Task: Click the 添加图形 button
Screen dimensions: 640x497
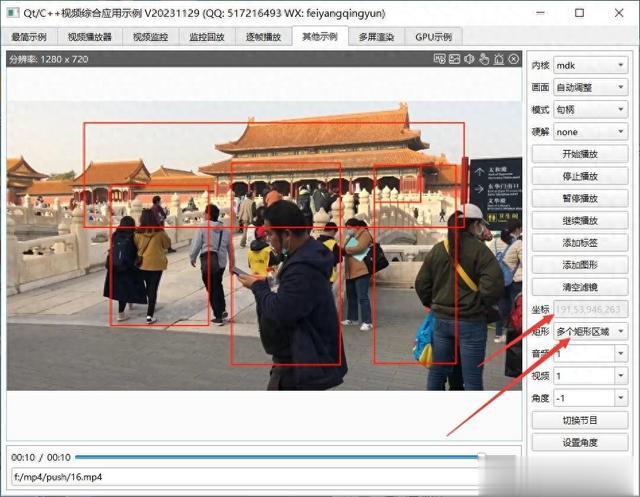Action: (580, 265)
